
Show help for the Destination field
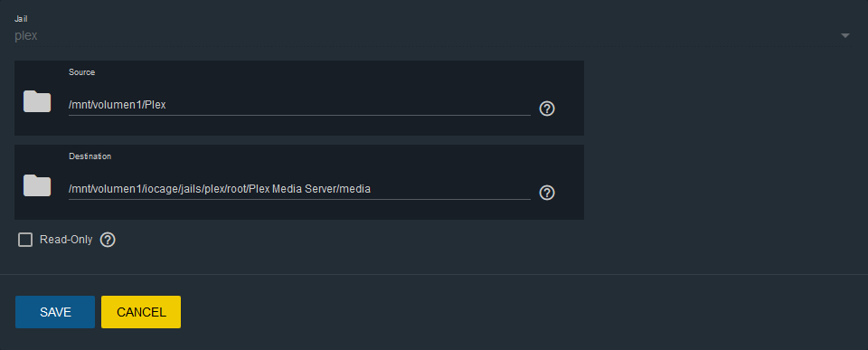[547, 193]
